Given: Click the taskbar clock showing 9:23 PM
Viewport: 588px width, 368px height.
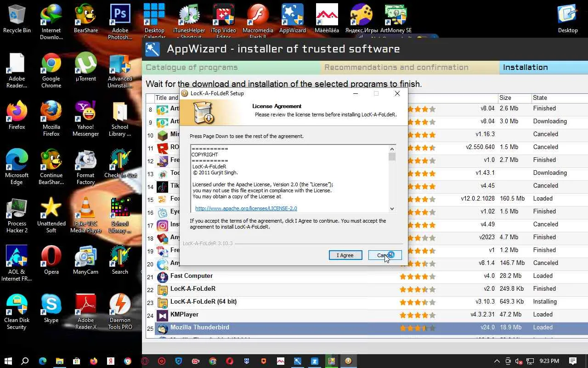Looking at the screenshot, I should tap(549, 361).
